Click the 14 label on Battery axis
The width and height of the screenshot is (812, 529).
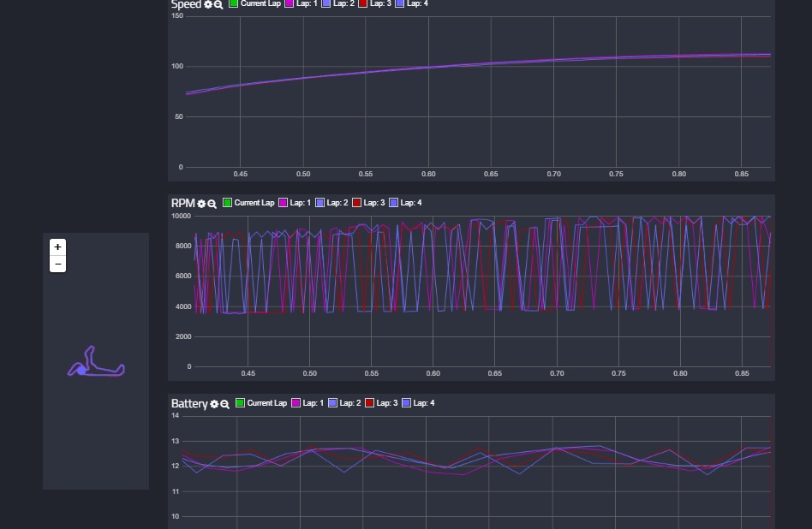175,416
